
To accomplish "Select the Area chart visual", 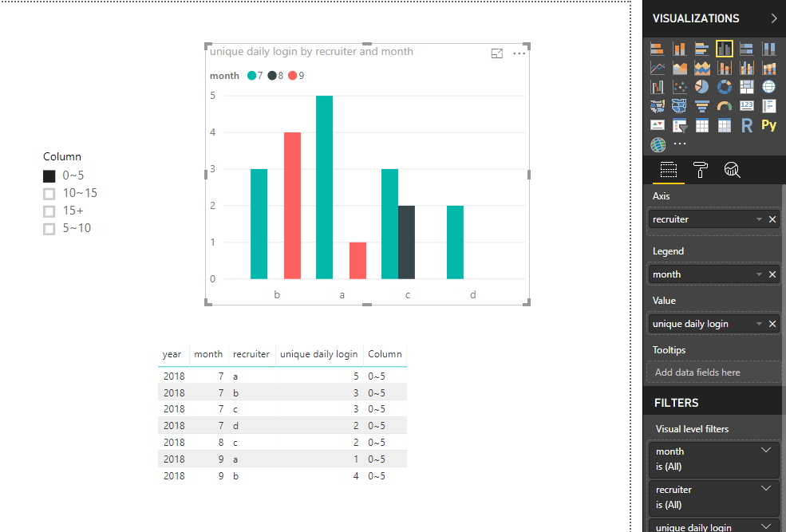I will 680,68.
